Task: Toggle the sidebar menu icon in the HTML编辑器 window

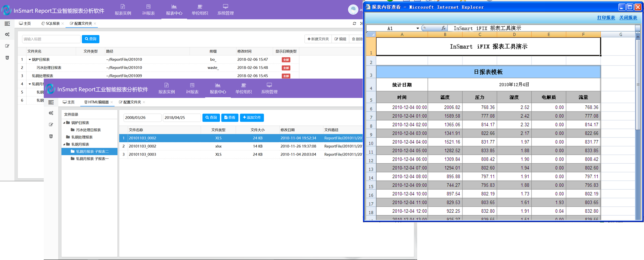Action: 51,102
